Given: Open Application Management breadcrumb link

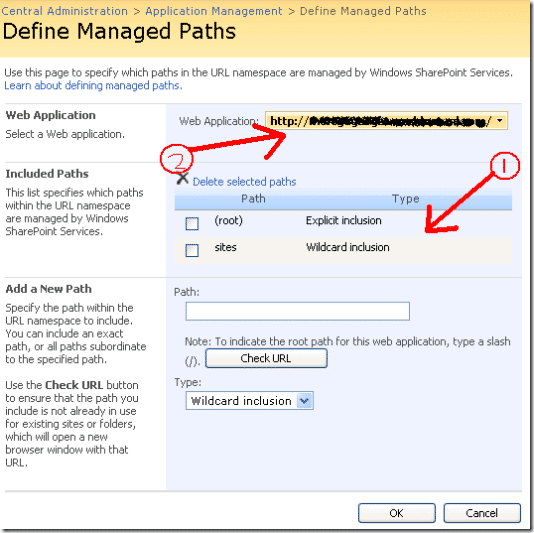Looking at the screenshot, I should point(214,11).
